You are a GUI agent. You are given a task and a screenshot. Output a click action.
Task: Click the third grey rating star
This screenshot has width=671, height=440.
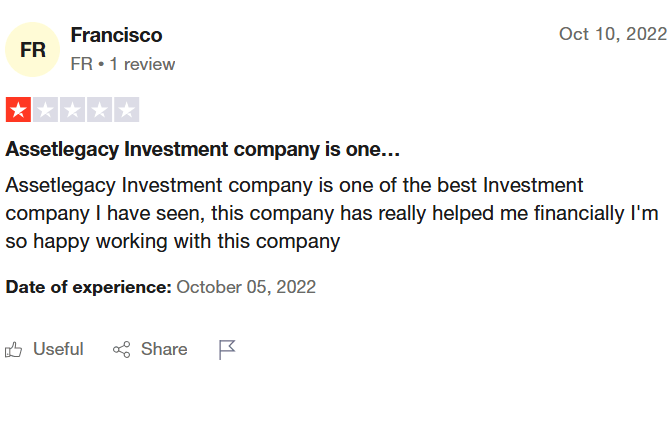(72, 110)
